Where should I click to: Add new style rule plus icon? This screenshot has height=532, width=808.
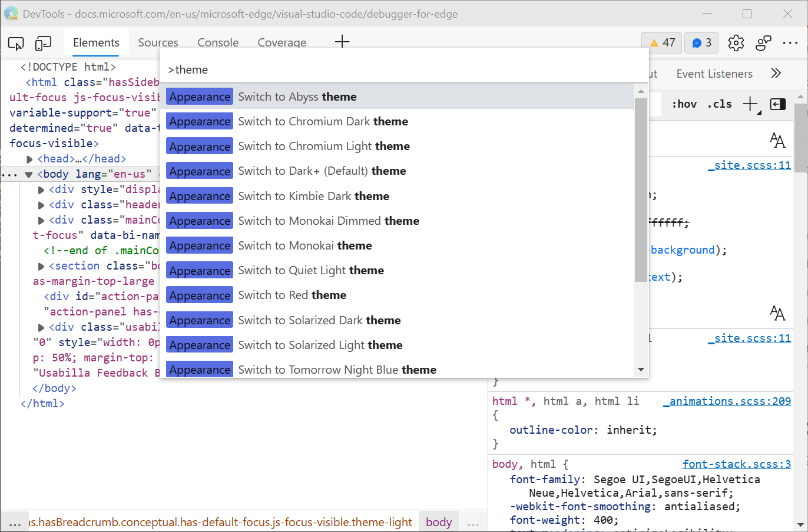point(750,104)
